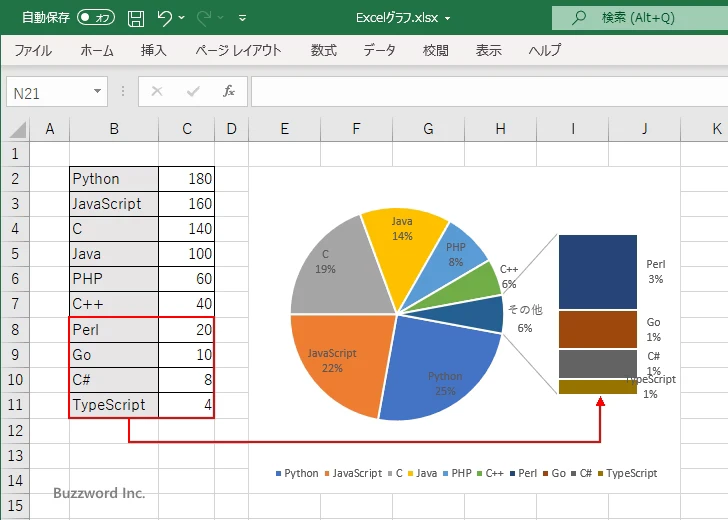
Task: Click the Save floppy disk icon
Action: pyautogui.click(x=136, y=18)
